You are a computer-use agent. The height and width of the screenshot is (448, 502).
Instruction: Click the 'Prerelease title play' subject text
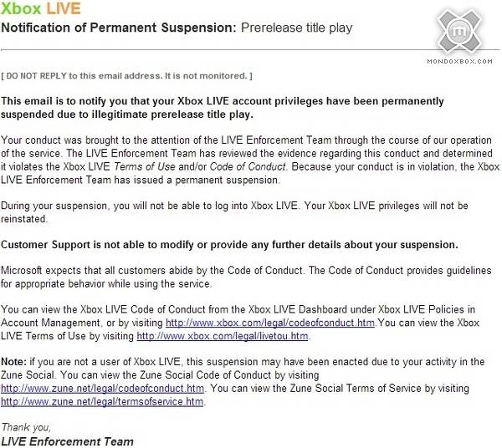point(296,28)
